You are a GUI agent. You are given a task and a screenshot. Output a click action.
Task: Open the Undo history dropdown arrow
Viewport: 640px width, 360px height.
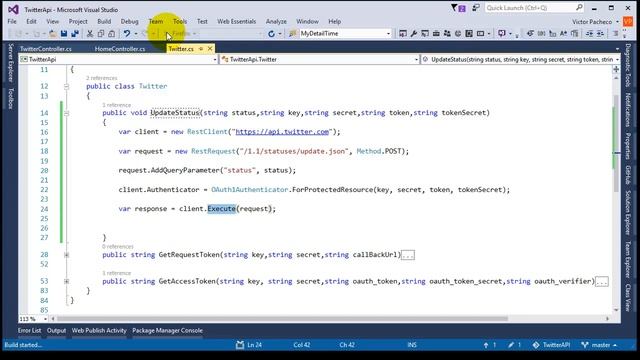pyautogui.click(x=136, y=34)
